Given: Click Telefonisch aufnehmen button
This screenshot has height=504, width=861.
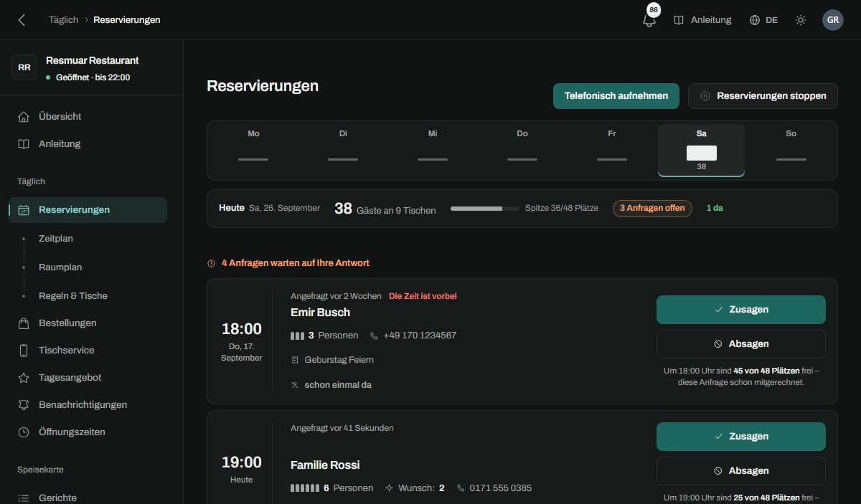Looking at the screenshot, I should 616,96.
